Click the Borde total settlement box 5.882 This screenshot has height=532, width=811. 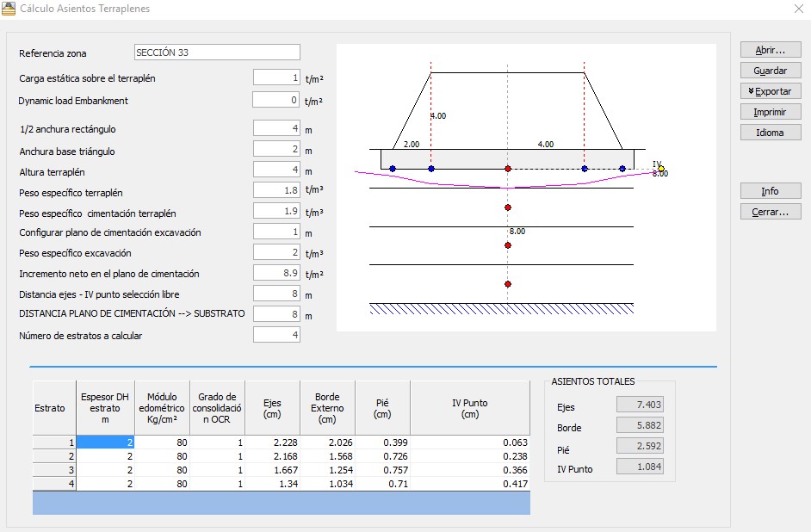coord(640,425)
